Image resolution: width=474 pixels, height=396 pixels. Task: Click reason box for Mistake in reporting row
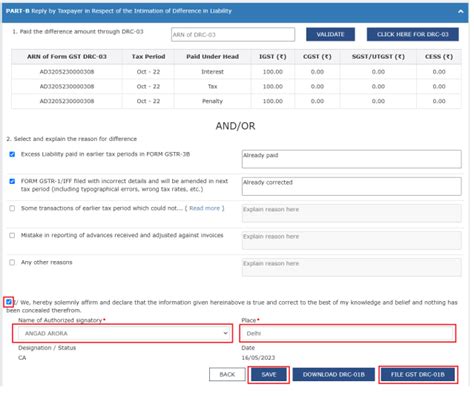pos(351,240)
